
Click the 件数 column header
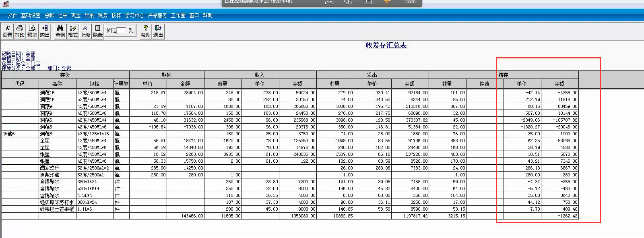pos(485,84)
